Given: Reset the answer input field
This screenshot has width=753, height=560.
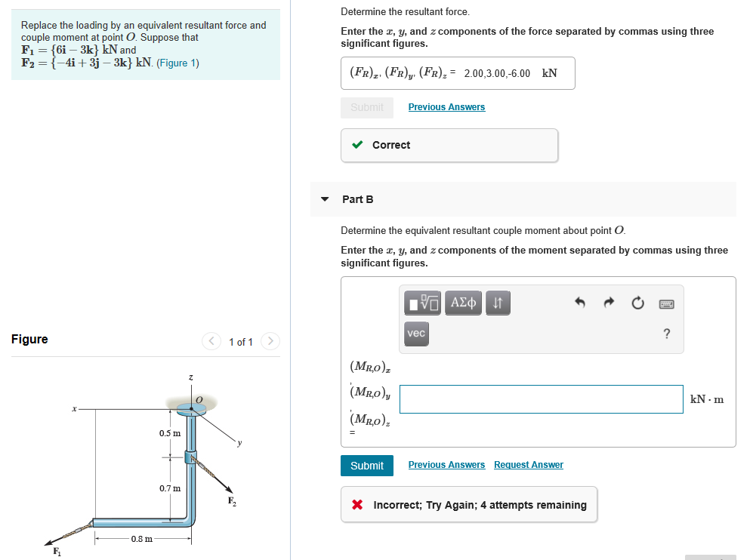Looking at the screenshot, I should [637, 302].
